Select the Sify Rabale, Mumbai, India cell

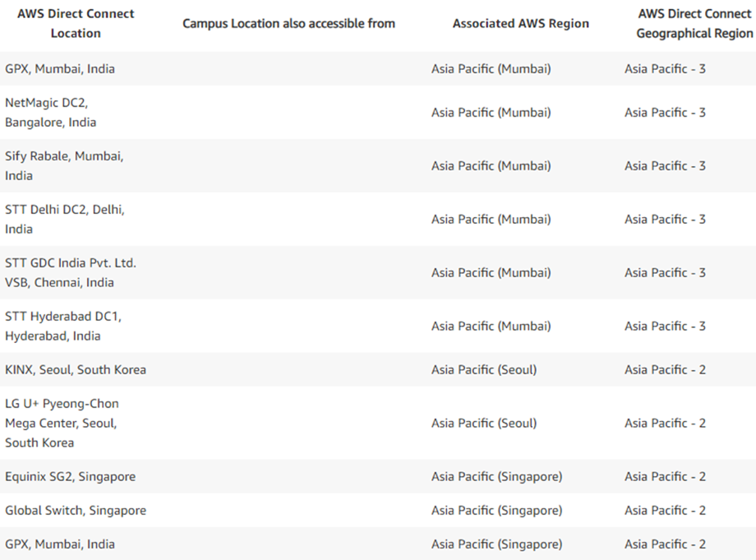pyautogui.click(x=64, y=166)
